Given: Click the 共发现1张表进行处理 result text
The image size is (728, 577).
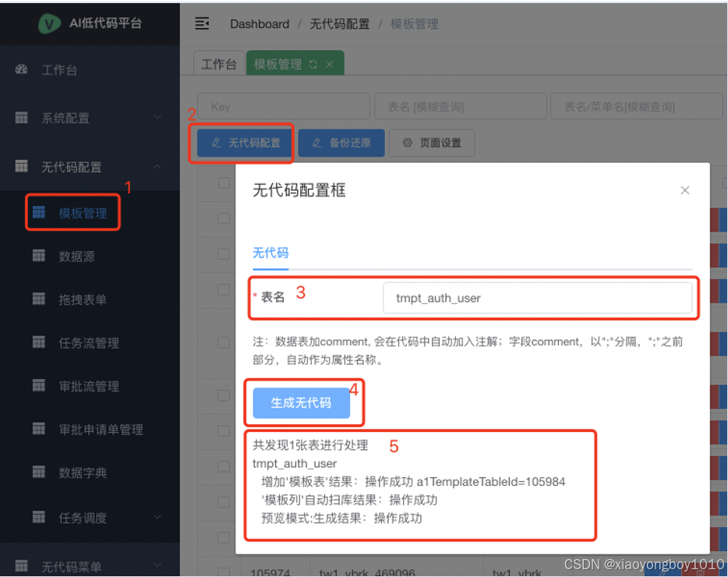Looking at the screenshot, I should pyautogui.click(x=310, y=445).
